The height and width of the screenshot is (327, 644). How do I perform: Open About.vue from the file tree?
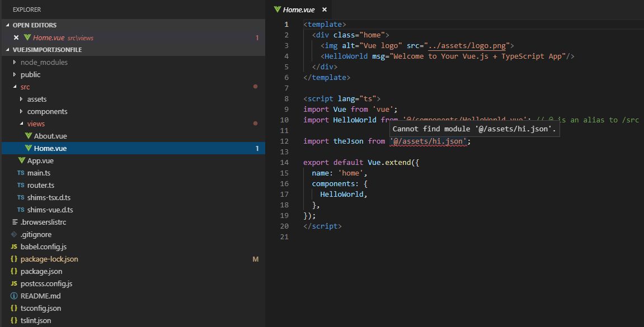(x=50, y=136)
